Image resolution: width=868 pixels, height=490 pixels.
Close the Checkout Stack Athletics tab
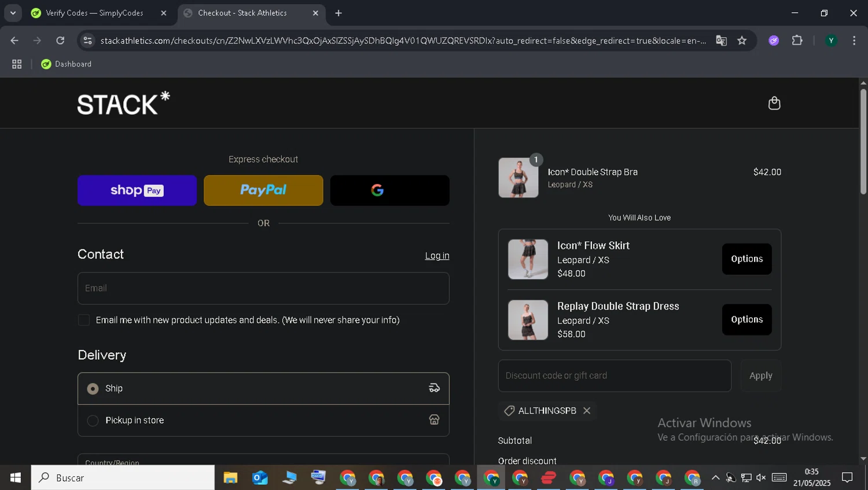coord(315,13)
